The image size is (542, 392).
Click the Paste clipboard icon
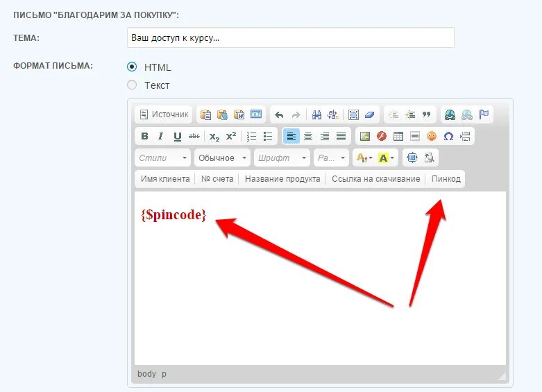(205, 114)
